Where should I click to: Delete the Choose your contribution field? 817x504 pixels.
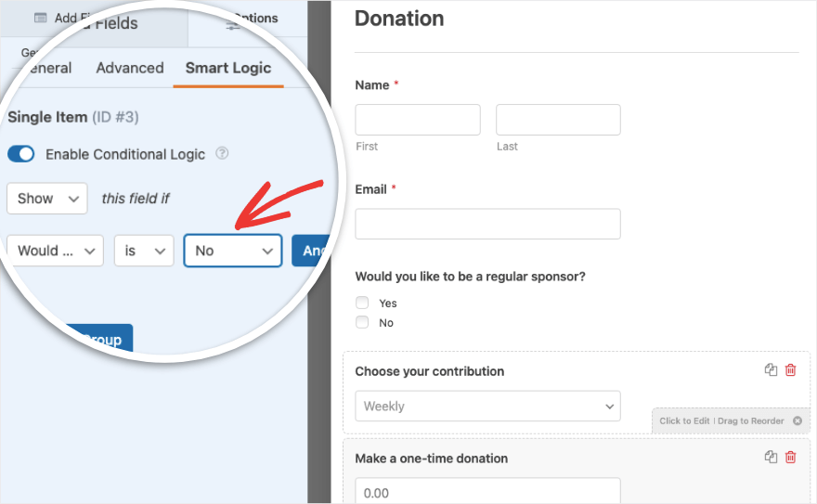pyautogui.click(x=791, y=370)
